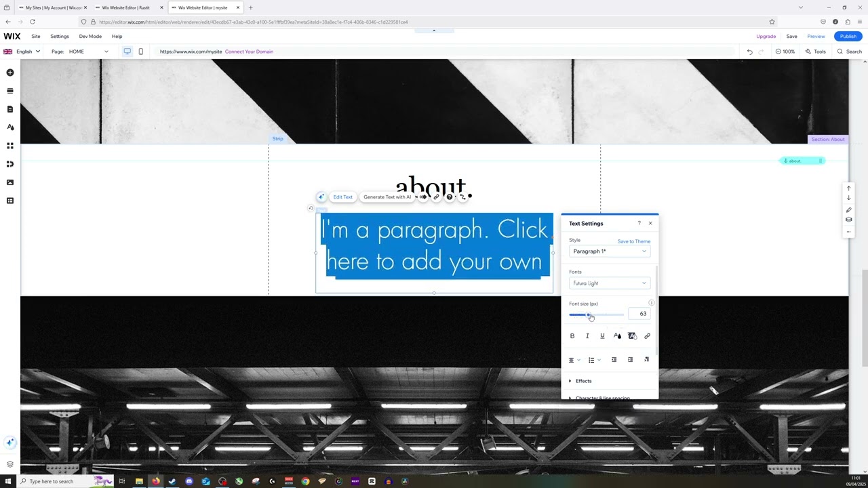Open the Paragraph 1 style dropdown
The image size is (868, 488).
[610, 251]
